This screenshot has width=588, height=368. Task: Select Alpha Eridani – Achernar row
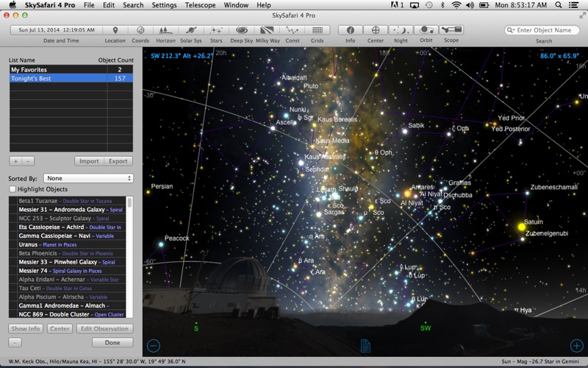click(x=68, y=280)
